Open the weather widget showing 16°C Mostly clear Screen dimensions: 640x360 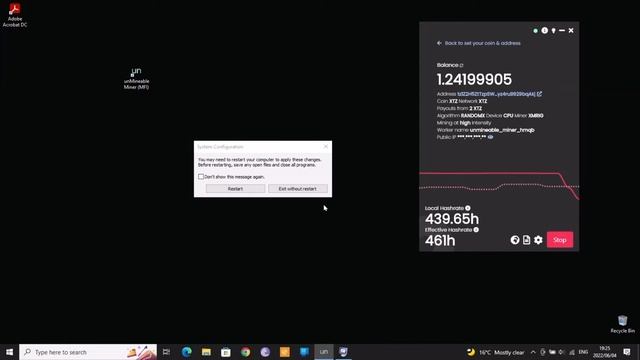495,352
